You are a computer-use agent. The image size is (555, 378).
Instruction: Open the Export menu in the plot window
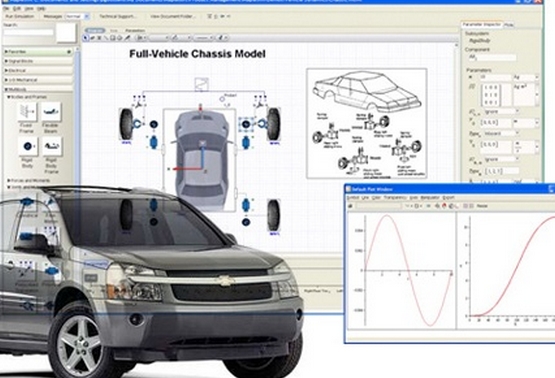[x=448, y=197]
